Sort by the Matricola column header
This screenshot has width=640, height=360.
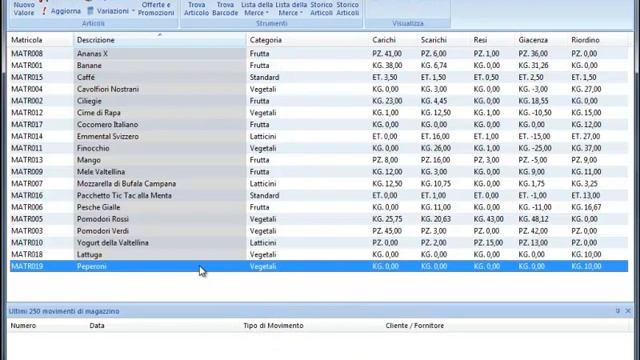click(27, 40)
